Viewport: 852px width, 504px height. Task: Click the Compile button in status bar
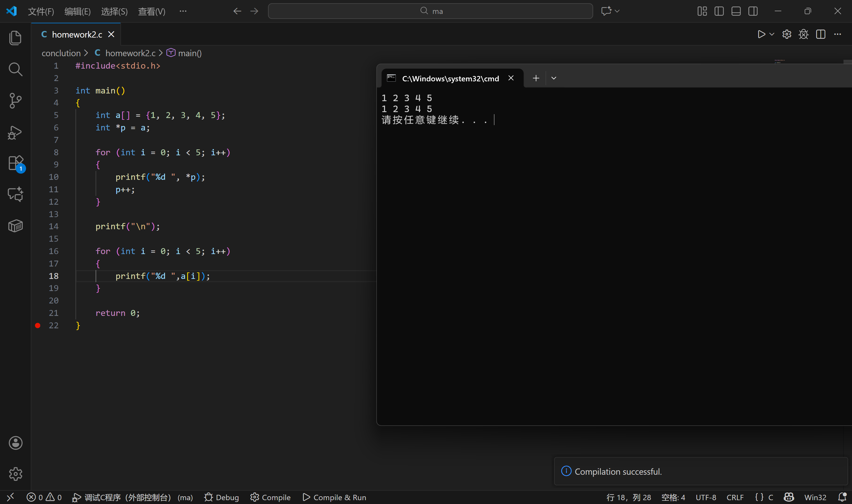point(270,497)
